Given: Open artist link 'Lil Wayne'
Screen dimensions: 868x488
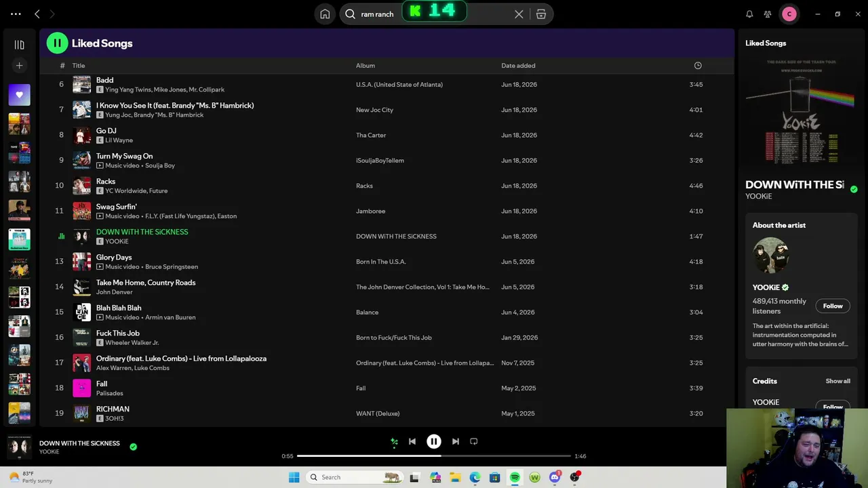Looking at the screenshot, I should click(119, 140).
